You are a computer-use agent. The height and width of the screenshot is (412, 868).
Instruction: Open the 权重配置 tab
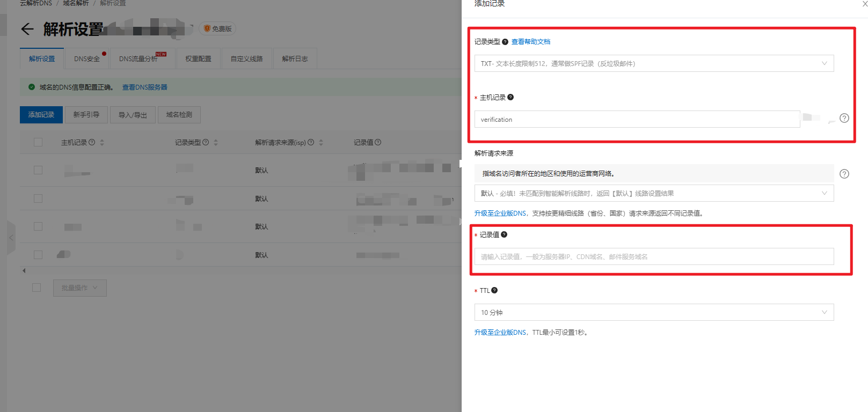point(198,59)
